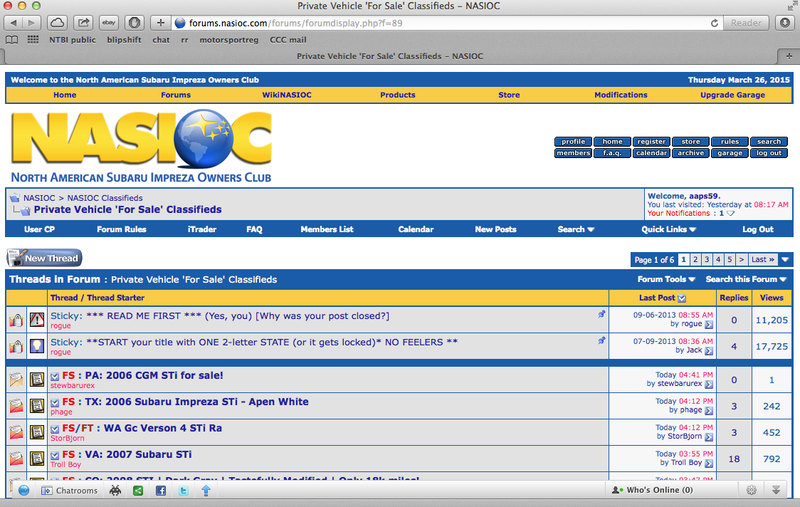Sort threads by Replies column
Screen dimensions: 800x507
(x=734, y=298)
